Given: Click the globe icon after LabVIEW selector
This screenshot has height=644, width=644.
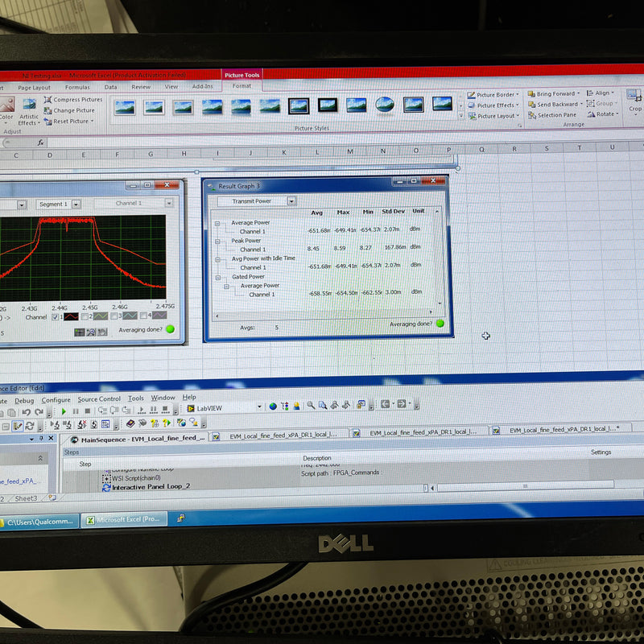Looking at the screenshot, I should (273, 407).
